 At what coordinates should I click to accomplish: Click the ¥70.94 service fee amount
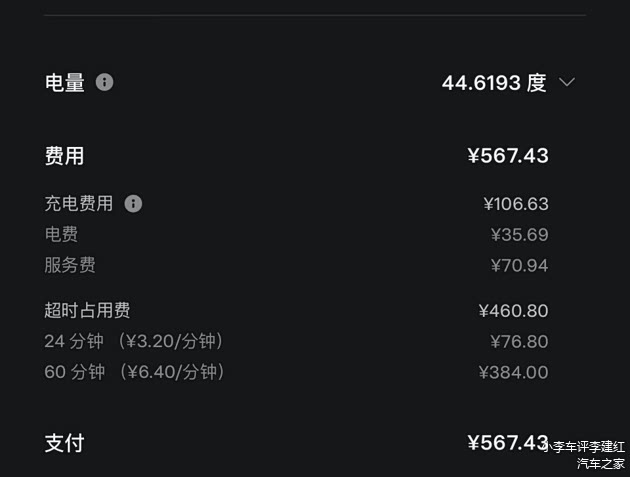(519, 266)
